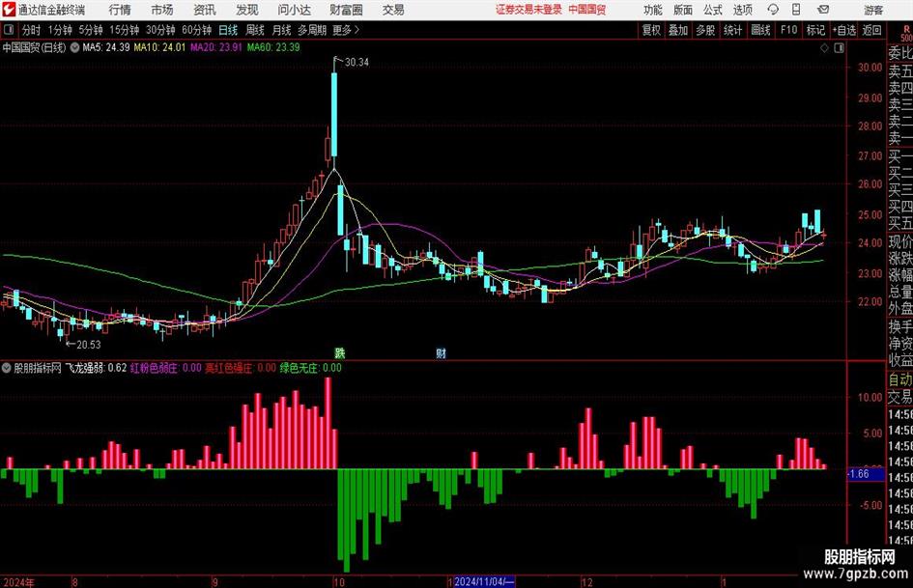Expand the 更多 period options
This screenshot has height=588, width=913.
(346, 30)
